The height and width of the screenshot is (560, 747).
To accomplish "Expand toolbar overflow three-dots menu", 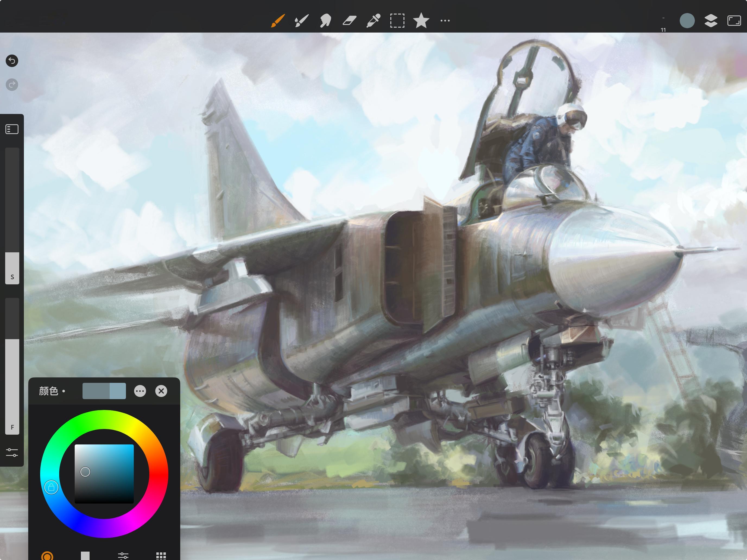I will [445, 21].
